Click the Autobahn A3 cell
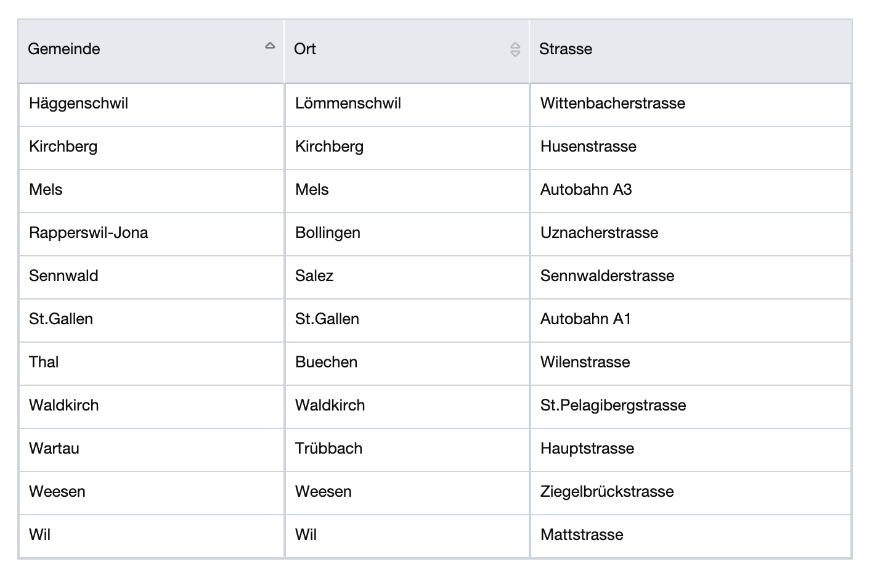896x588 pixels. 691,191
